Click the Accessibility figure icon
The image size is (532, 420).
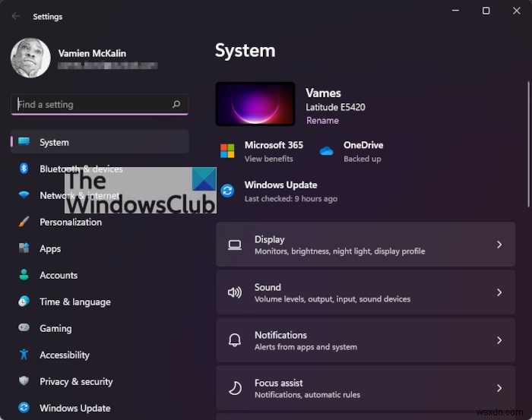(24, 354)
